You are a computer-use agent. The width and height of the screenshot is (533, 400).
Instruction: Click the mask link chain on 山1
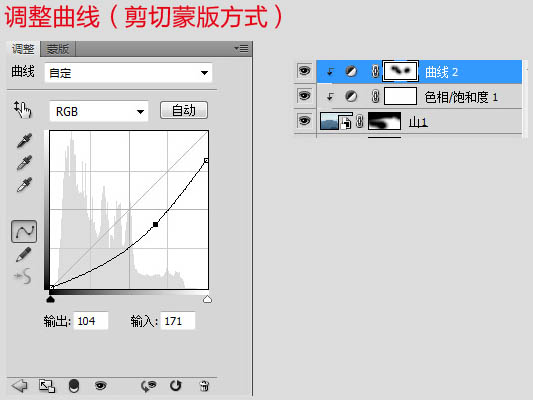pos(360,121)
